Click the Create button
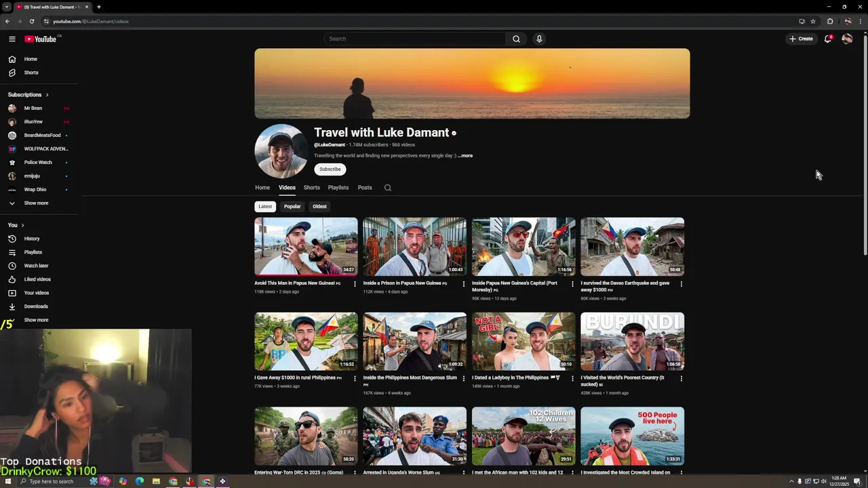The height and width of the screenshot is (488, 868). click(x=801, y=39)
